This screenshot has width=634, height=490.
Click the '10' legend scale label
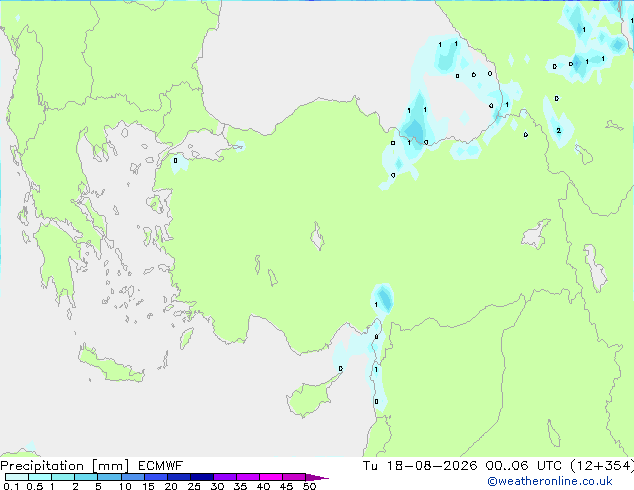[x=125, y=486]
